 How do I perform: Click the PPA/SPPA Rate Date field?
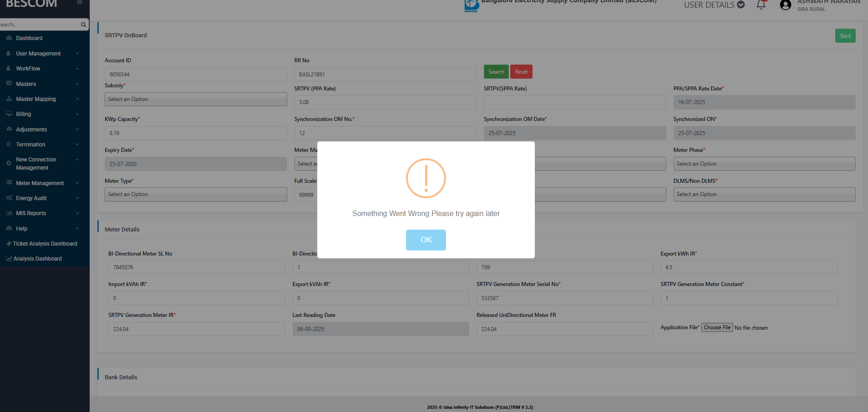pos(764,102)
